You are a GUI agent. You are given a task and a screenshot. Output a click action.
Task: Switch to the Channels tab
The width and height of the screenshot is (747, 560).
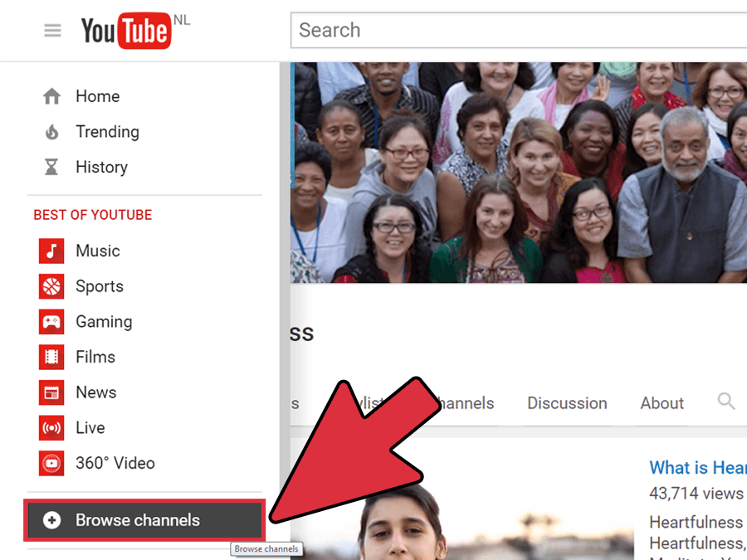(x=465, y=403)
